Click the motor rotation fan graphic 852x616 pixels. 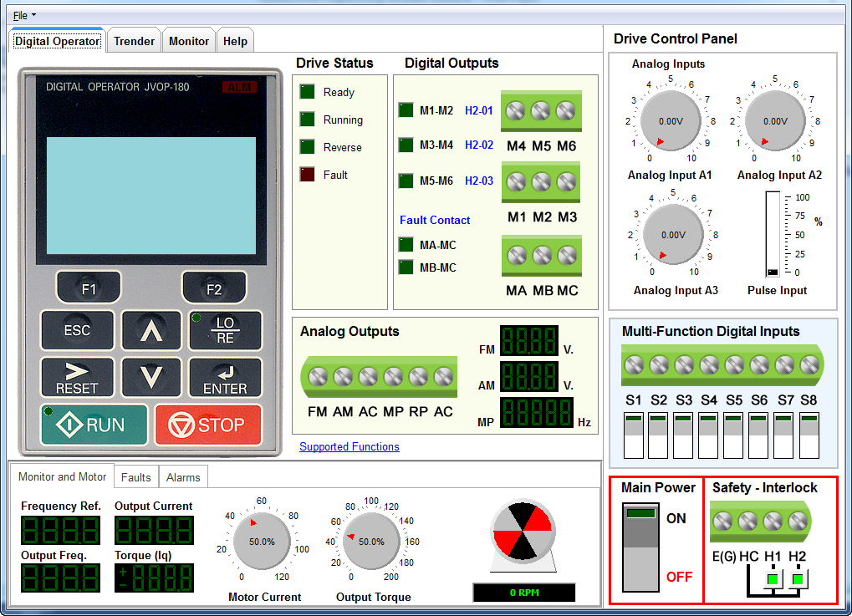point(523,531)
